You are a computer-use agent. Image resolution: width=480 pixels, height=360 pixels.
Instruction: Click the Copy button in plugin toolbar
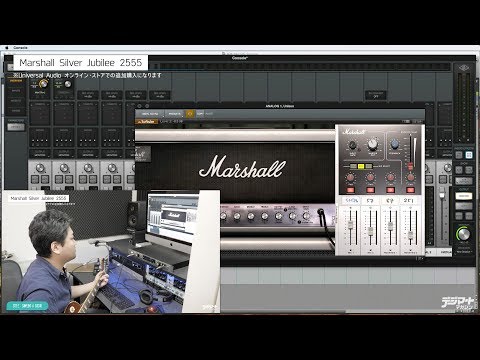(x=200, y=114)
